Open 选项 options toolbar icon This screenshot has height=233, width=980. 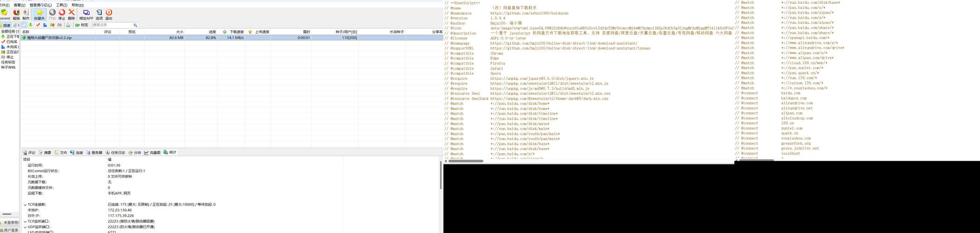(99, 14)
